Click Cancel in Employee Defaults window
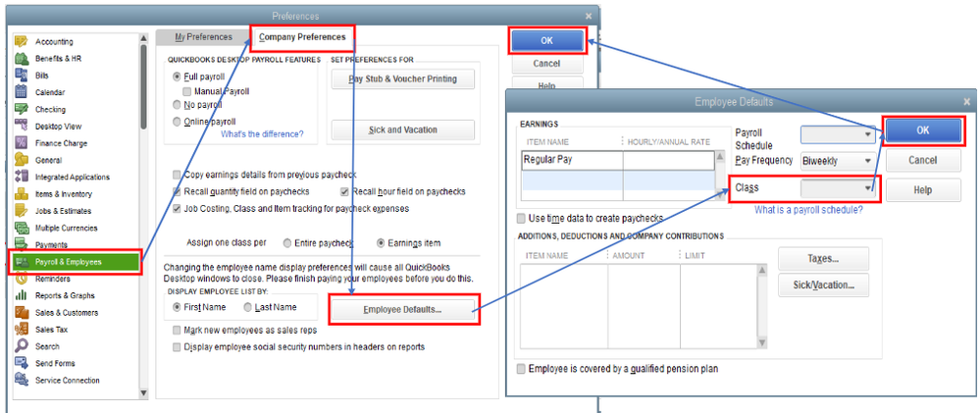 click(923, 160)
